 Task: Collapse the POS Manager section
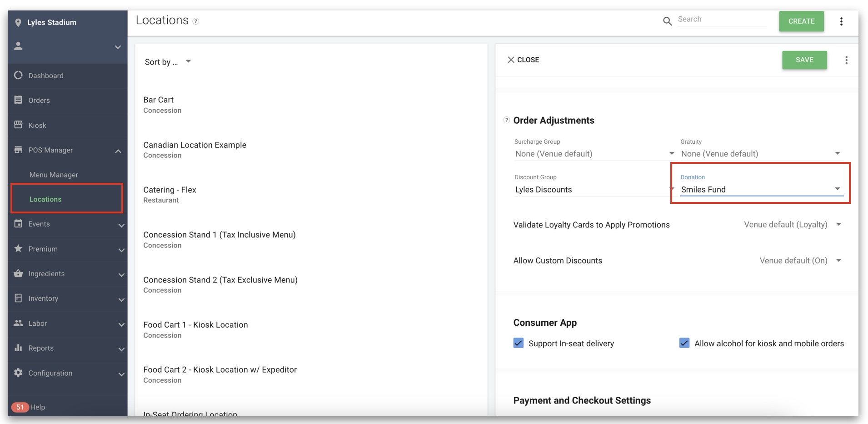[x=118, y=151]
